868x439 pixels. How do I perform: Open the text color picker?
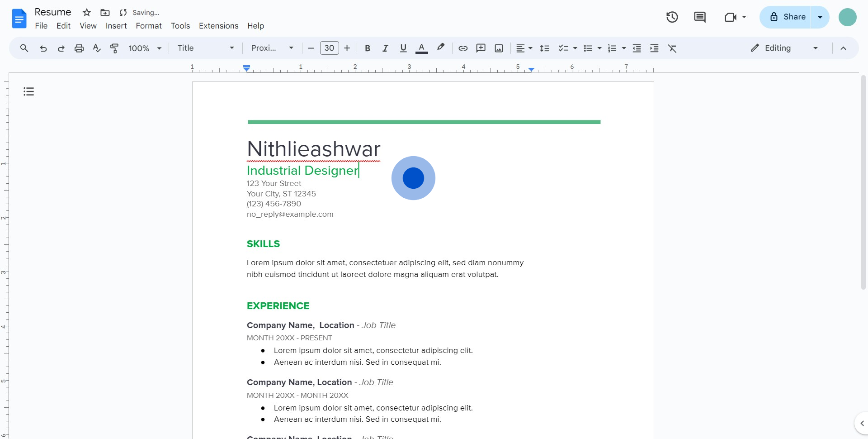click(421, 48)
